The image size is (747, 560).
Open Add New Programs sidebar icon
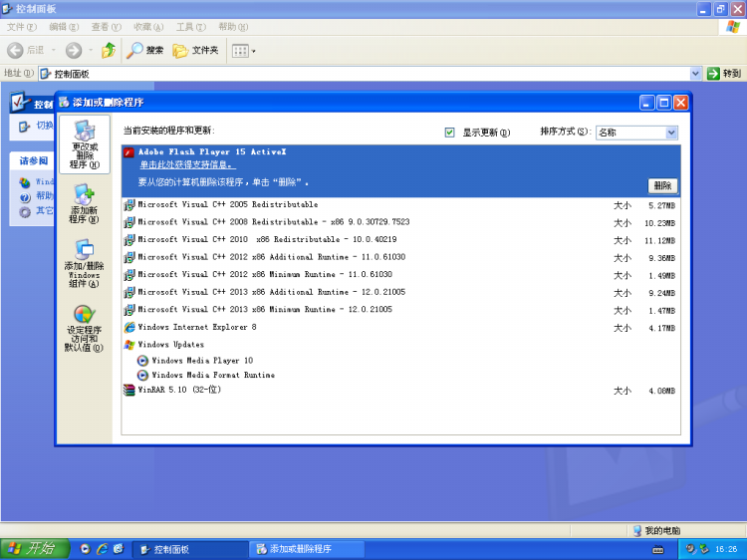[85, 204]
